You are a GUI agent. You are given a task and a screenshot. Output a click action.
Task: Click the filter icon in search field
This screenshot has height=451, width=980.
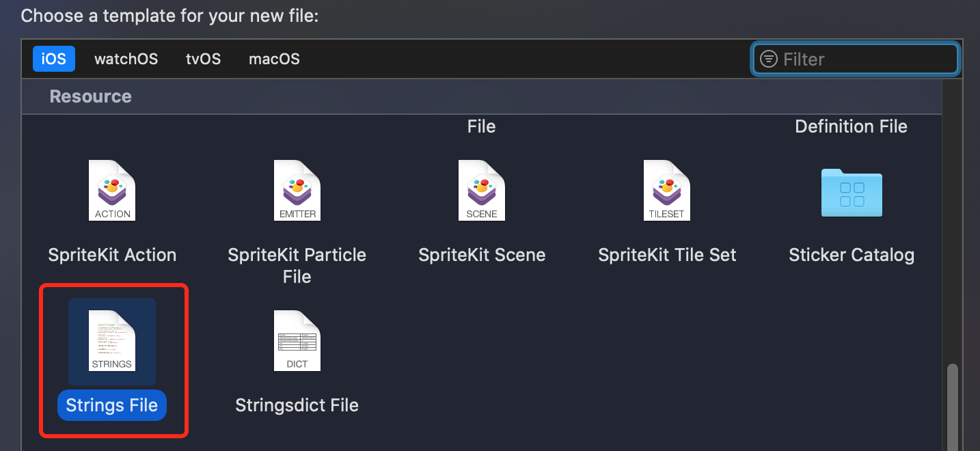click(x=769, y=59)
